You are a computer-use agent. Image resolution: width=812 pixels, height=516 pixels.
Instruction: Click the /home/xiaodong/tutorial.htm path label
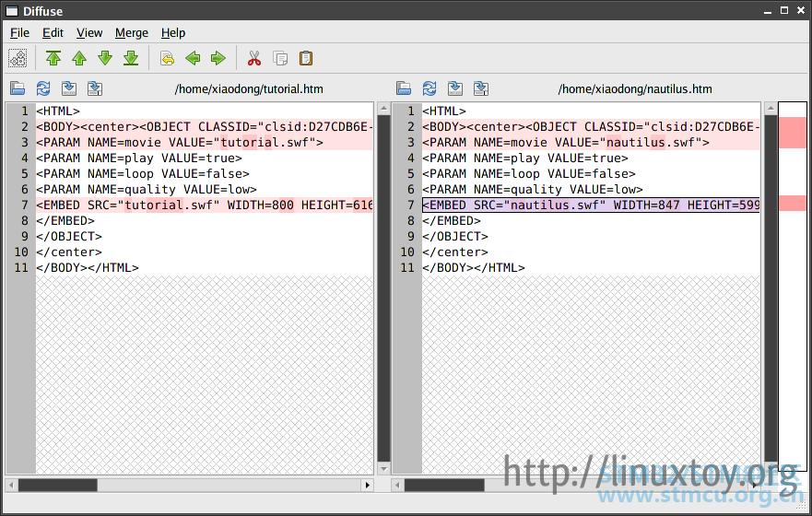tap(249, 89)
